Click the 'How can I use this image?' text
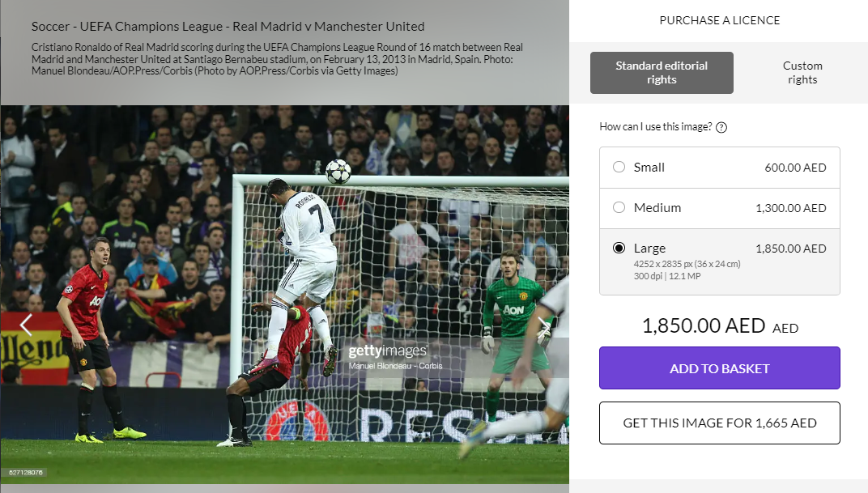The image size is (868, 493). pos(655,127)
